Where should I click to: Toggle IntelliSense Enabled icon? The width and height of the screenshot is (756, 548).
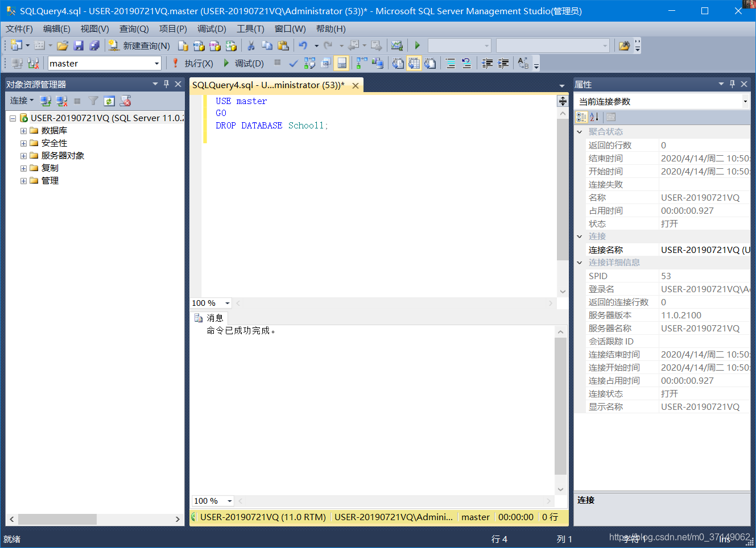[341, 63]
